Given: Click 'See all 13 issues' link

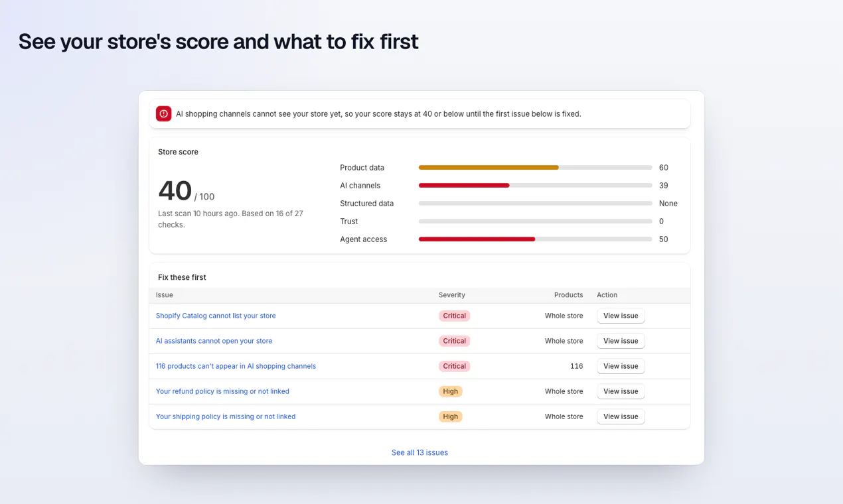Looking at the screenshot, I should tap(420, 452).
